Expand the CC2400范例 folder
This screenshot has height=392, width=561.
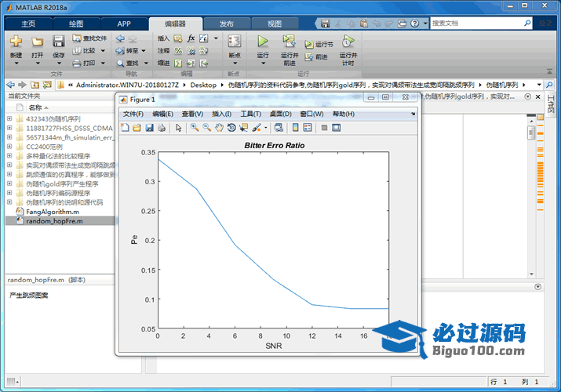click(x=9, y=147)
